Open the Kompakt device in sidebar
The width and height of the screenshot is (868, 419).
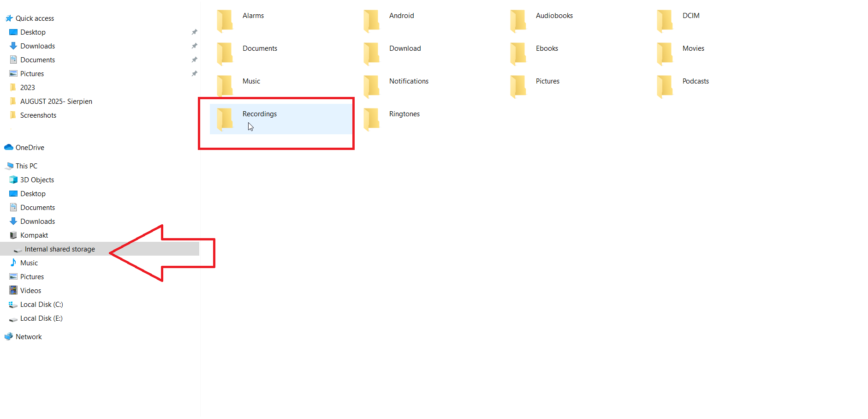click(34, 235)
